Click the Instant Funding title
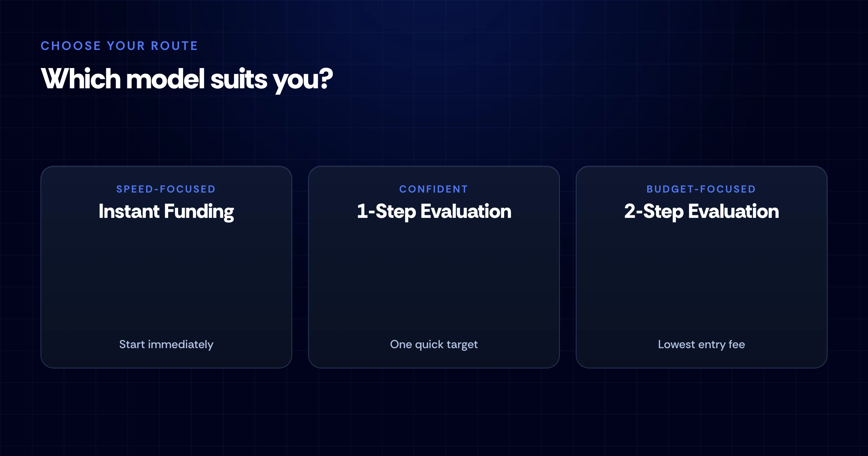 pos(166,212)
